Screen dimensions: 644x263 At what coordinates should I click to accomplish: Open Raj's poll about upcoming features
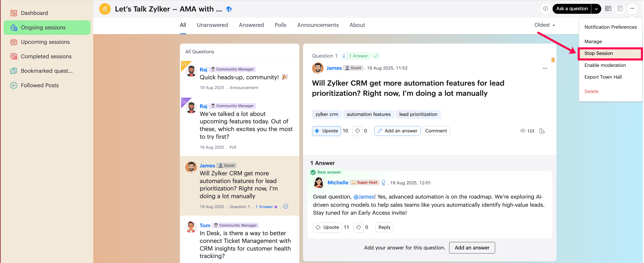(x=239, y=126)
